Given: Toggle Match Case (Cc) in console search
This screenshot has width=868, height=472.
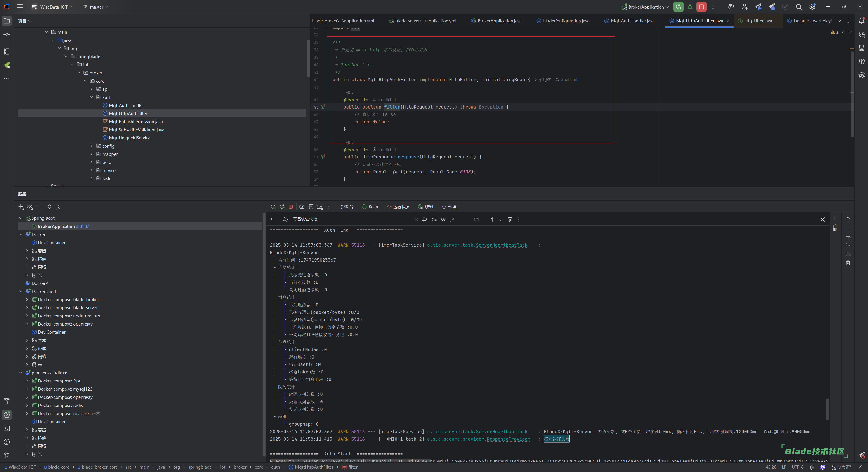Looking at the screenshot, I should coord(434,219).
